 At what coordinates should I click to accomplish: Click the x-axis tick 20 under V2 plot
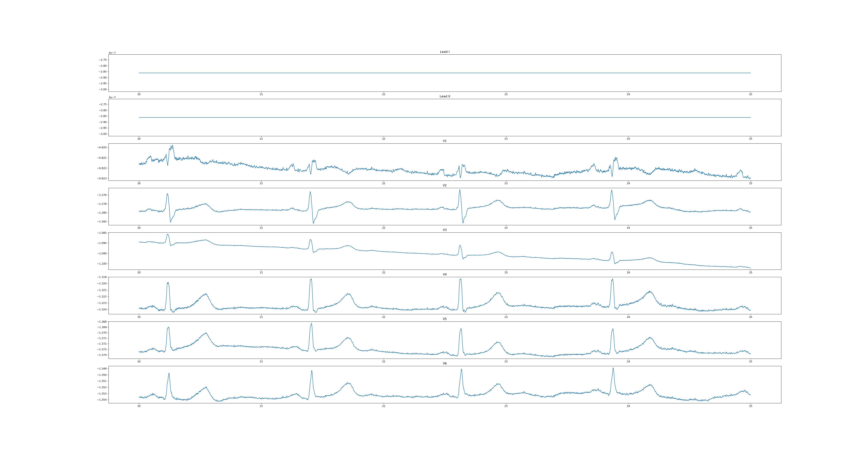point(139,228)
